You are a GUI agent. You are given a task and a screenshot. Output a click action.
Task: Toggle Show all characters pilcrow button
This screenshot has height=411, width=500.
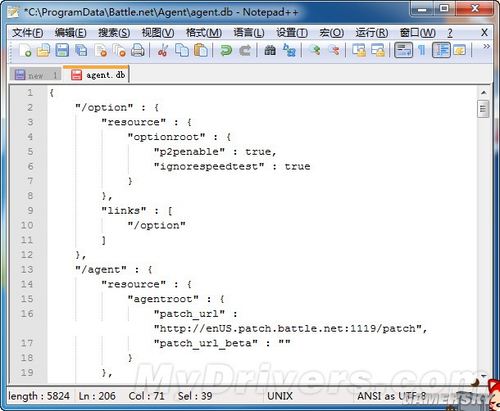pyautogui.click(x=422, y=51)
